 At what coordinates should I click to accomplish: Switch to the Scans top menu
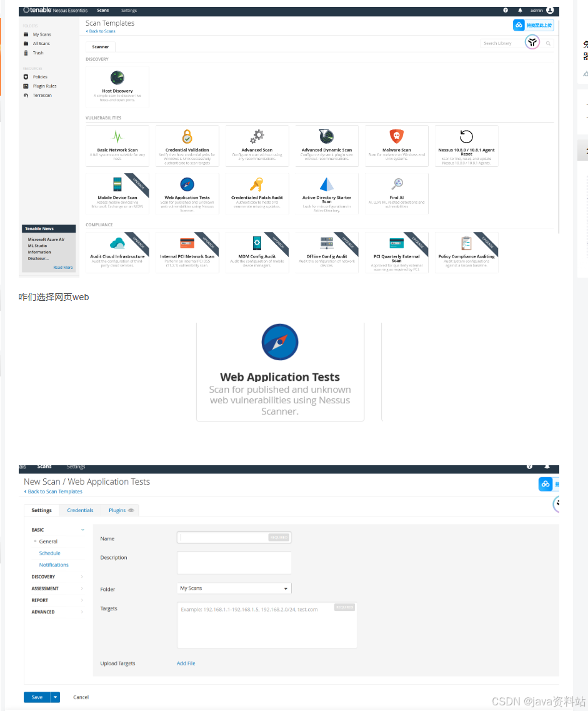103,11
